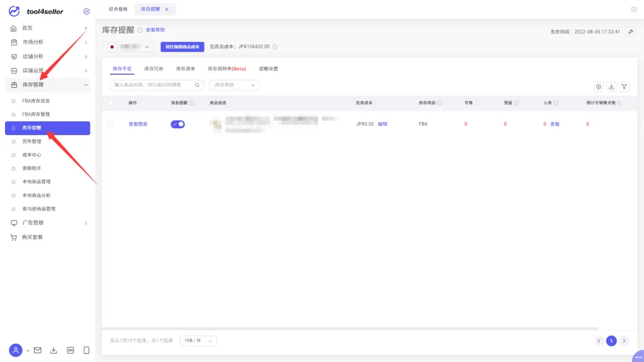This screenshot has height=362, width=644.
Task: Click the pin icon beside 东京时间
Action: tap(630, 31)
